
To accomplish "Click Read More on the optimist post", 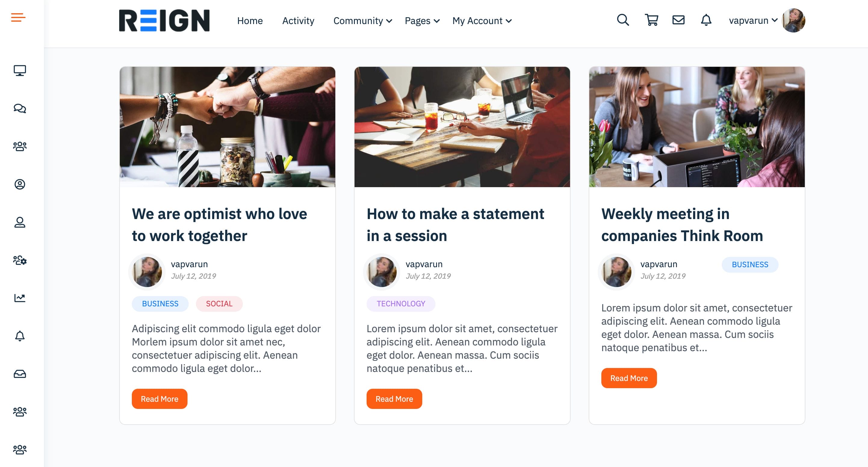I will [x=160, y=399].
